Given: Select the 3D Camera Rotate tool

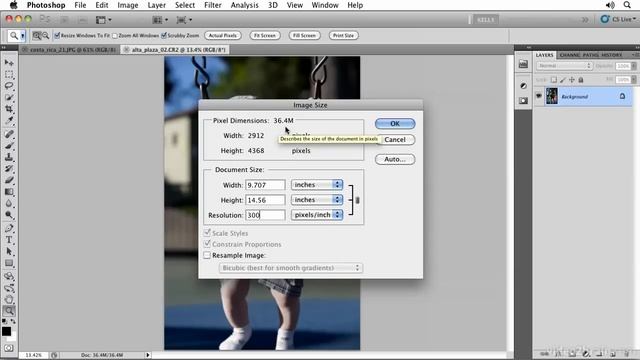Looking at the screenshot, I should [9, 288].
